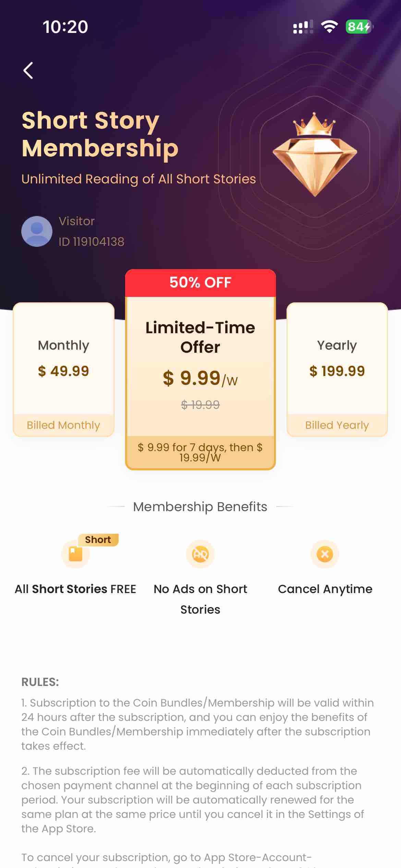Tap the battery indicator showing 84
This screenshot has height=868, width=401.
point(359,27)
